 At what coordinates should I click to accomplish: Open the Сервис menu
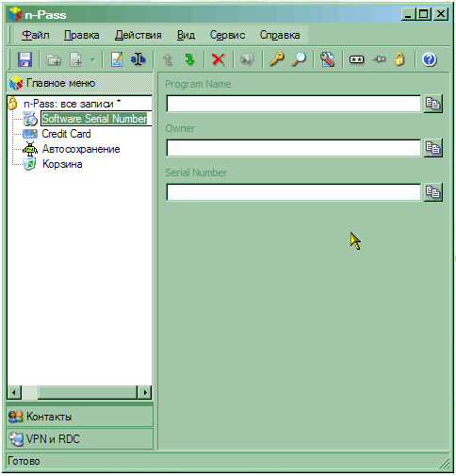coord(227,35)
